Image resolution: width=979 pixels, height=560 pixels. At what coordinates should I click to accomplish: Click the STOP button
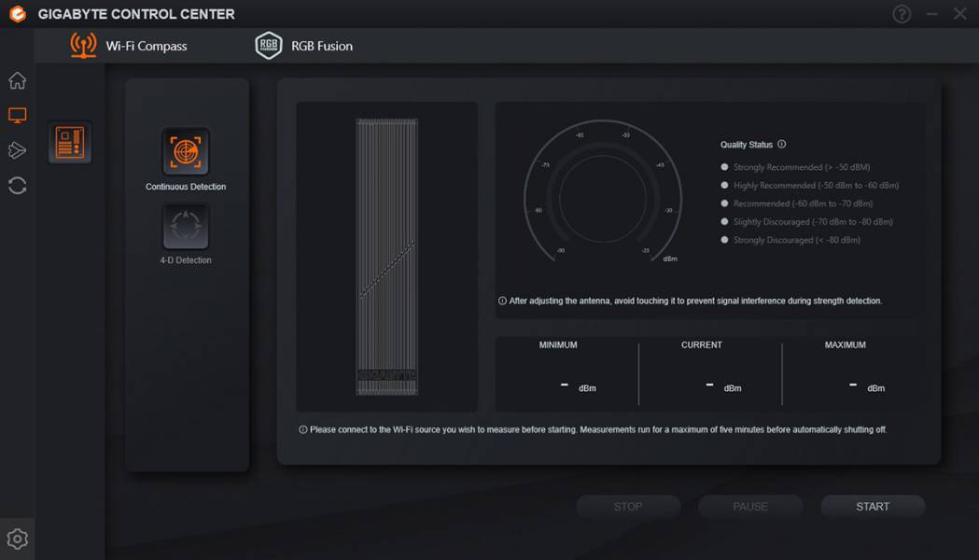point(628,506)
